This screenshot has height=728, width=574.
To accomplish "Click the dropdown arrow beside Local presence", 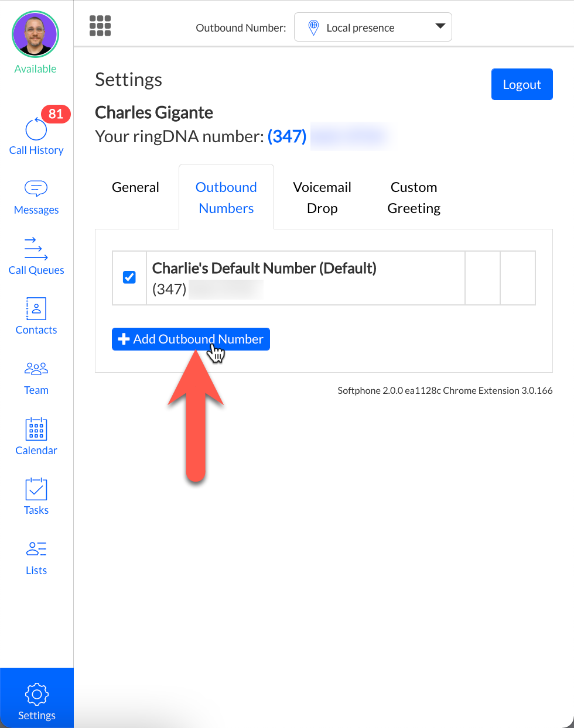I will pyautogui.click(x=440, y=26).
